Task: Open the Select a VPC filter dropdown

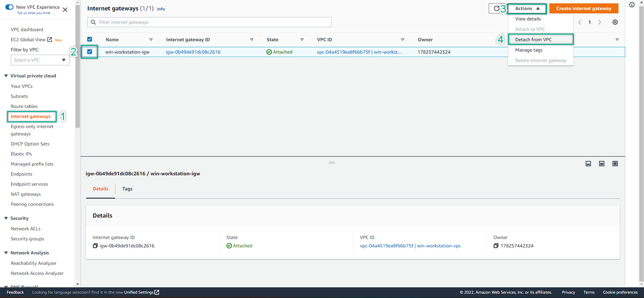Action: coord(40,60)
